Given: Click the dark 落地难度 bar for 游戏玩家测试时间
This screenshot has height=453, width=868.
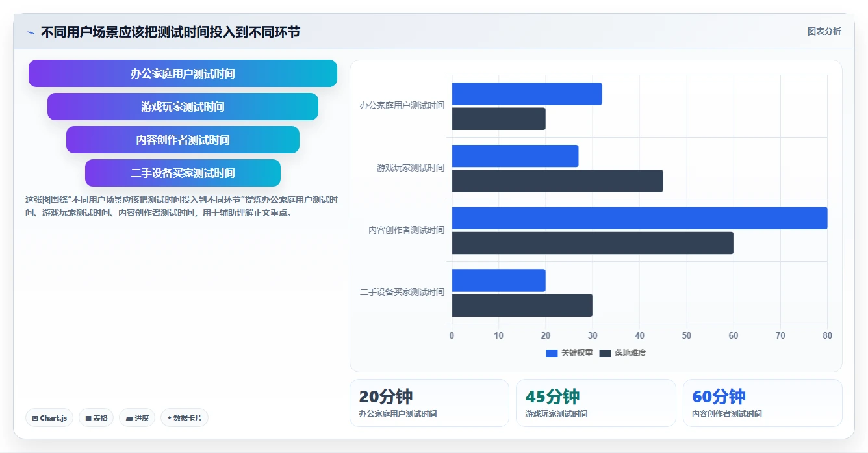Looking at the screenshot, I should point(557,181).
